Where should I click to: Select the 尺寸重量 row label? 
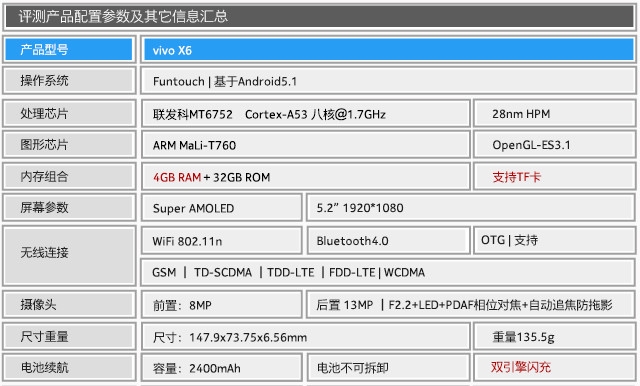click(x=69, y=336)
